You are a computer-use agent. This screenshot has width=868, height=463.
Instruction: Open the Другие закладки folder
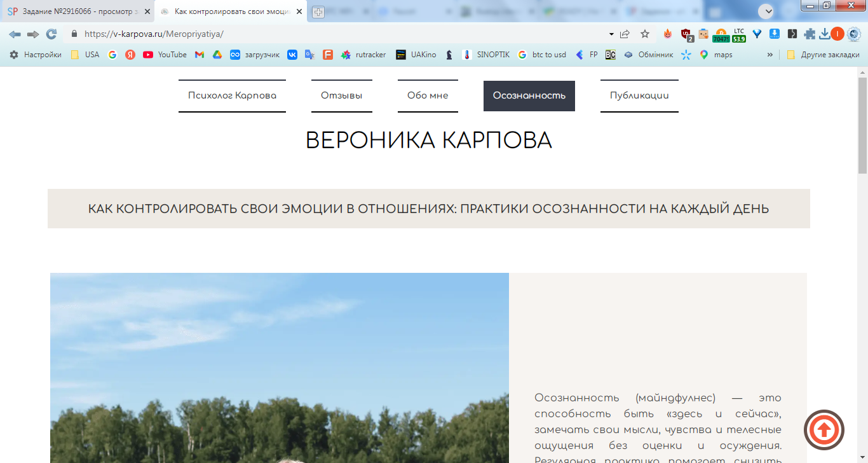click(823, 55)
